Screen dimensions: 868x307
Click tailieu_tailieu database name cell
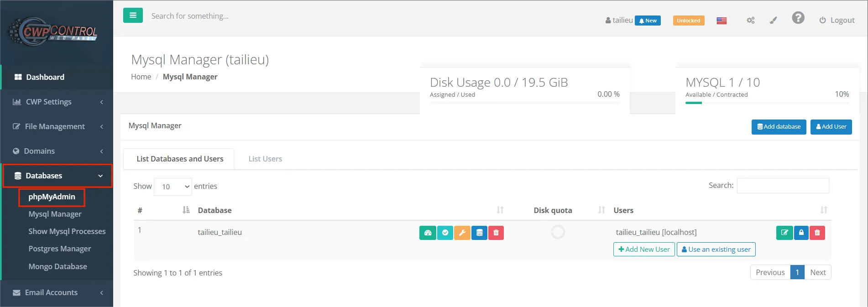point(220,232)
